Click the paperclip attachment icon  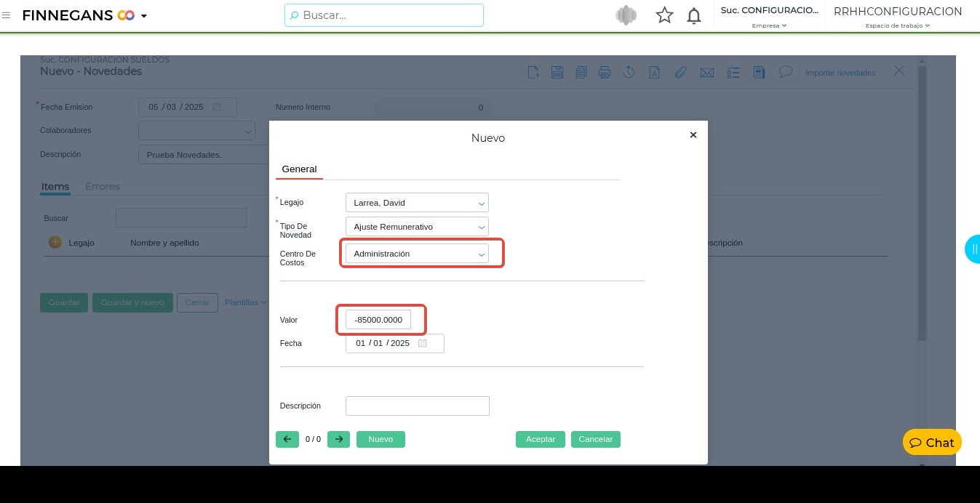click(680, 72)
